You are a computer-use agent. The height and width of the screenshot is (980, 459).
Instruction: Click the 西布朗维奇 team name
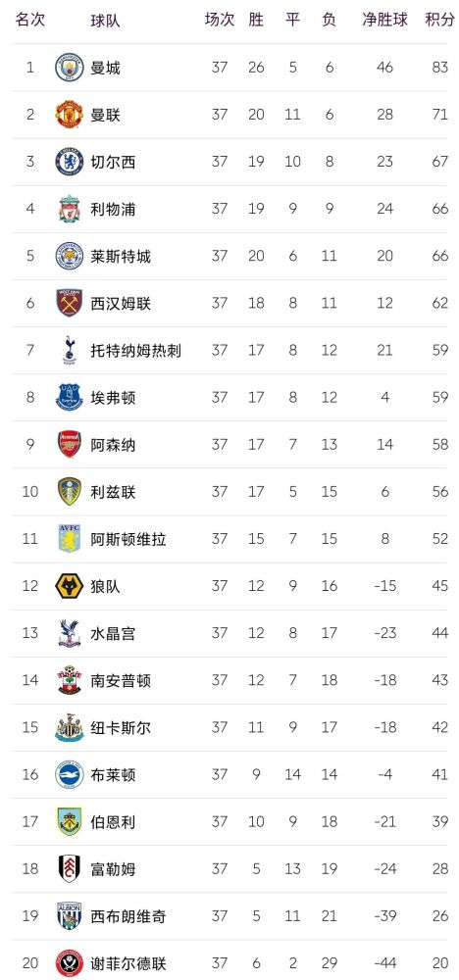pos(128,917)
